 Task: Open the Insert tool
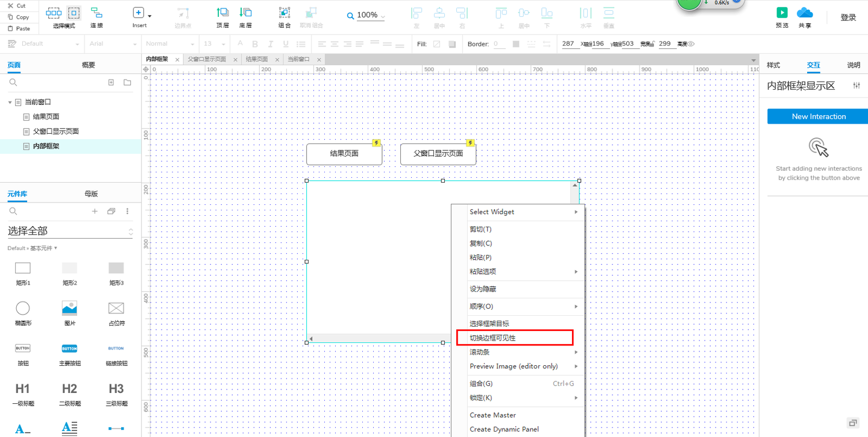(x=139, y=13)
